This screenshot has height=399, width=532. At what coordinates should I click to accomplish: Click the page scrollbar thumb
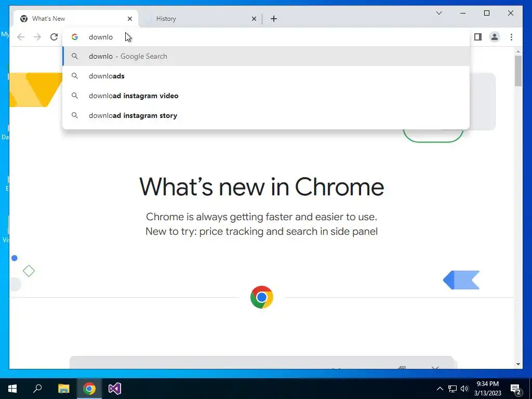(x=518, y=71)
